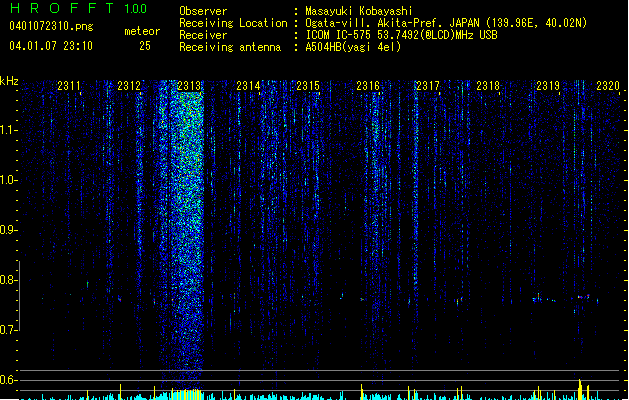Image resolution: width=629 pixels, height=400 pixels.
Task: Click antenna value A504HB(yagi 4el)
Action: point(353,47)
